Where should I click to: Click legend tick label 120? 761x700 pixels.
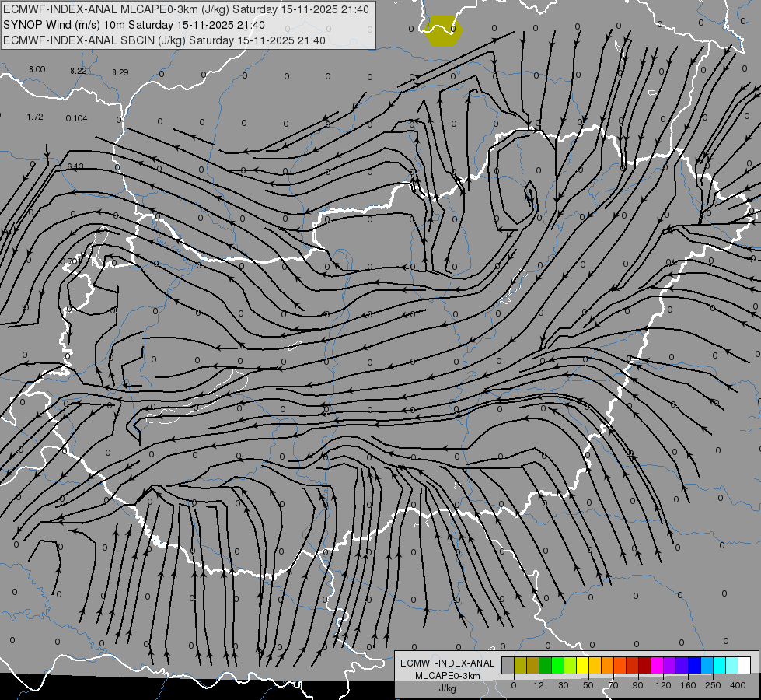click(x=664, y=685)
